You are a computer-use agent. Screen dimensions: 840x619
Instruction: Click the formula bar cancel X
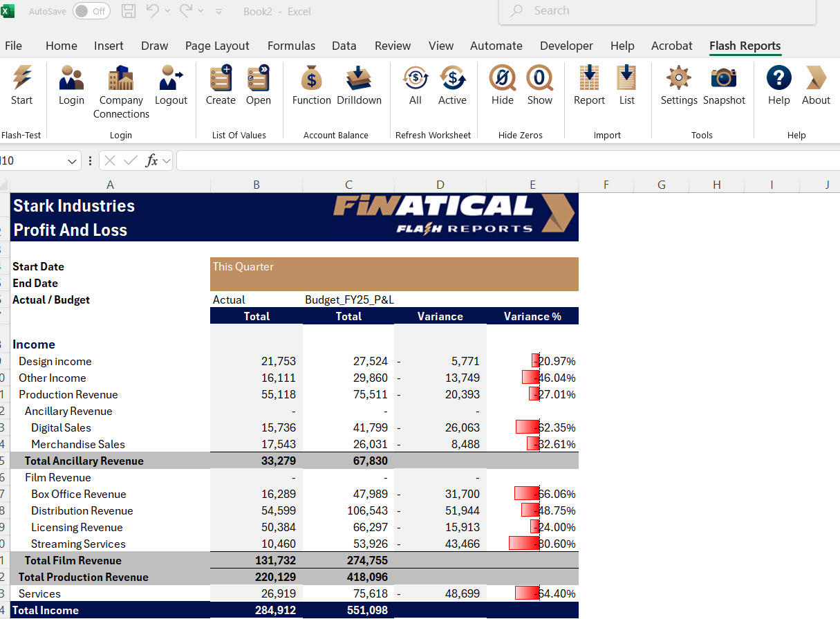(x=110, y=160)
